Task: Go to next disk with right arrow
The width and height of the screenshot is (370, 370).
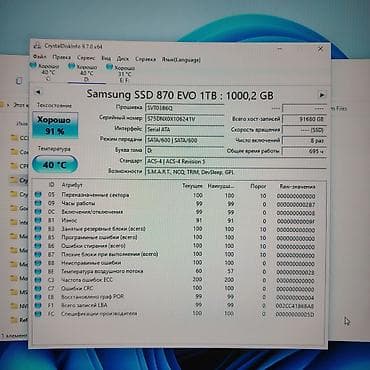Action: (322, 95)
